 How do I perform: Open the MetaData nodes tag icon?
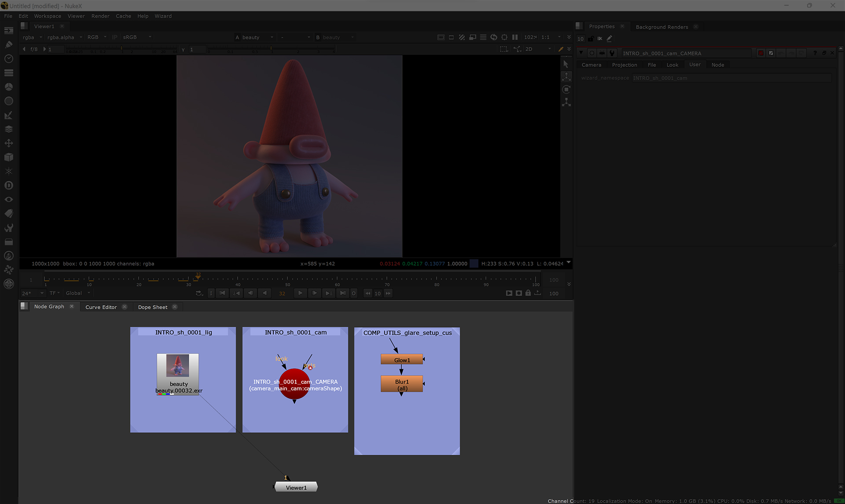pos(8,213)
